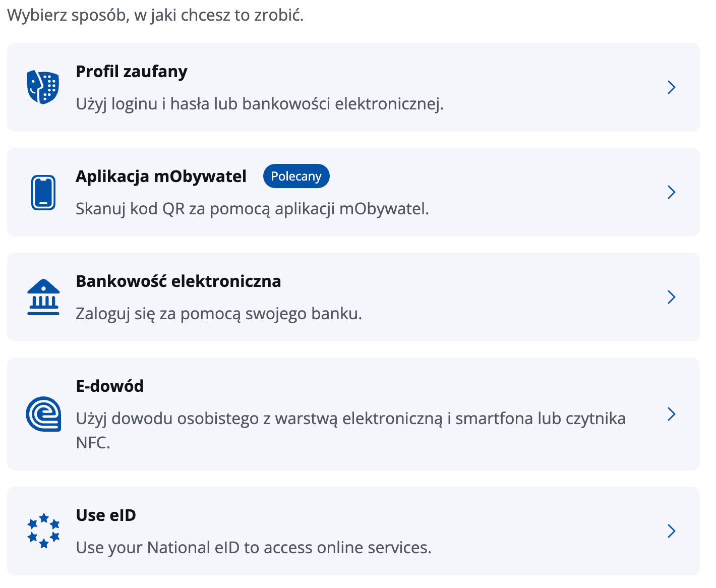Select the Bankowość elektroniczna bank building icon

pyautogui.click(x=43, y=297)
